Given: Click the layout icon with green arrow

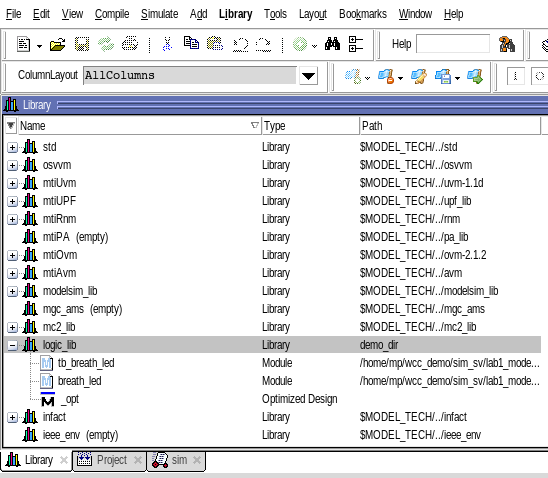Looking at the screenshot, I should (475, 76).
